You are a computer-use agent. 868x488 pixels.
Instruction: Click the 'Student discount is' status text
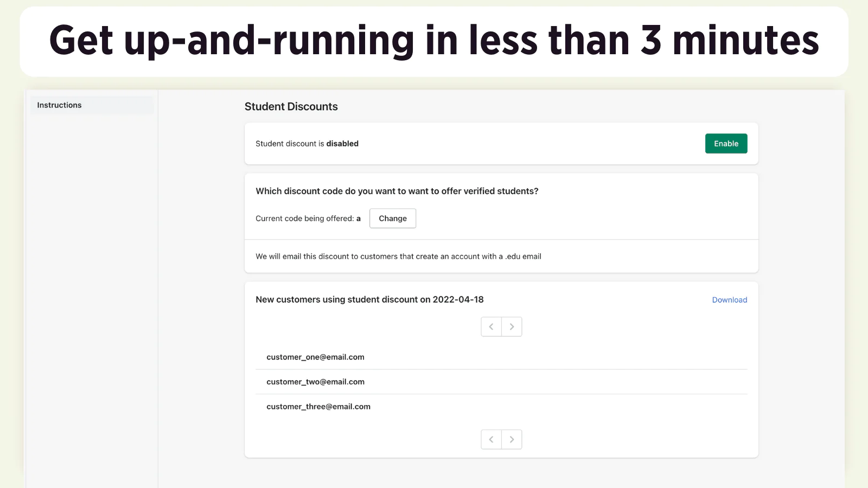point(290,144)
